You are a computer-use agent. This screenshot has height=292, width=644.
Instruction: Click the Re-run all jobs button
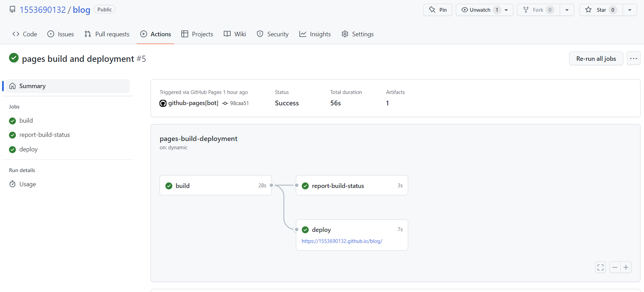pos(596,58)
